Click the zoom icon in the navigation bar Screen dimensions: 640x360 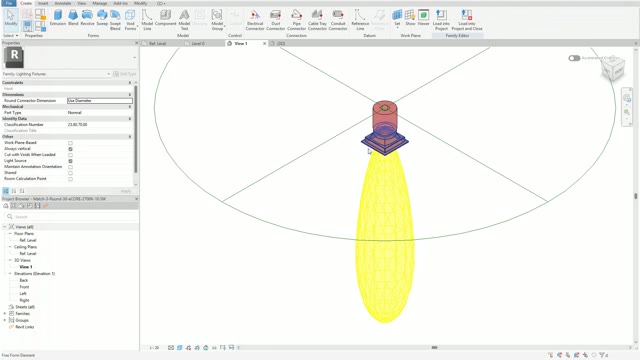[x=627, y=113]
